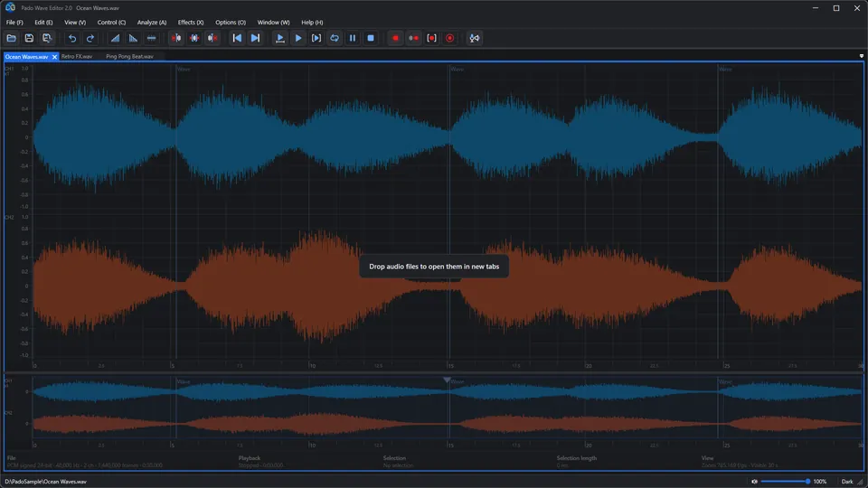
Task: Open the File menu
Action: [14, 22]
